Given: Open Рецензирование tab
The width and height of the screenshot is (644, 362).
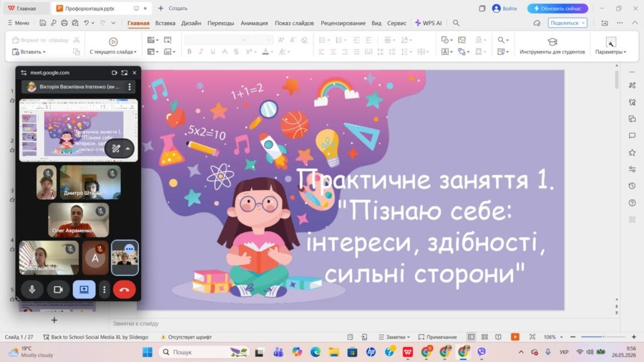Looking at the screenshot, I should [343, 23].
